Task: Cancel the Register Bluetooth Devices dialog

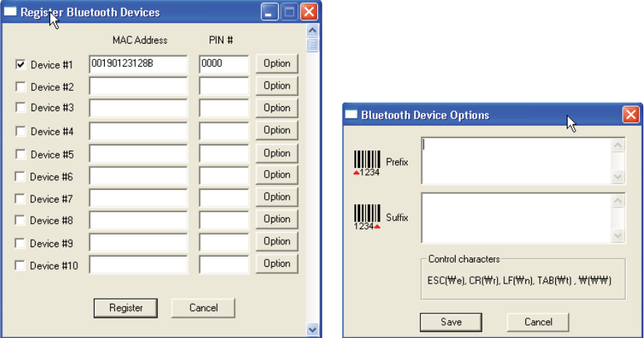Action: [x=203, y=308]
